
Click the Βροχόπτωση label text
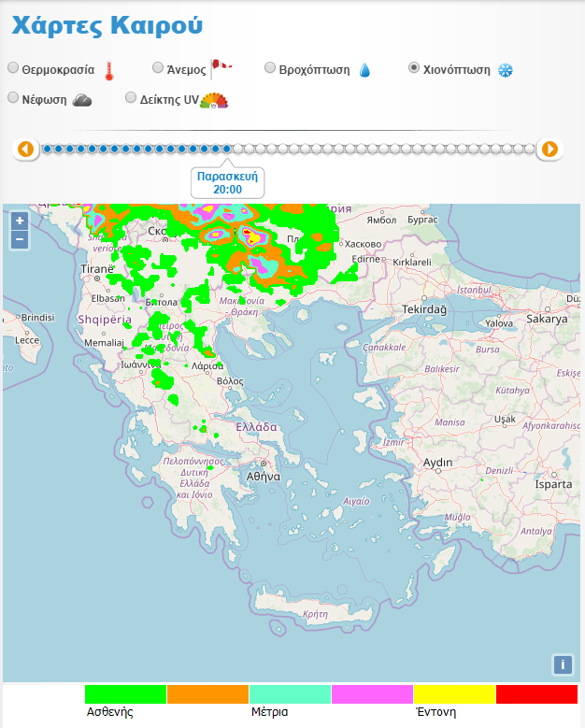coord(314,70)
